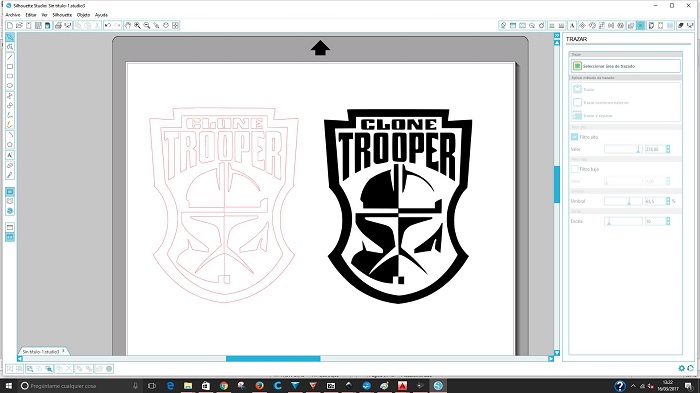Select the regular Polygon tool
This screenshot has height=393, width=700.
10,145
